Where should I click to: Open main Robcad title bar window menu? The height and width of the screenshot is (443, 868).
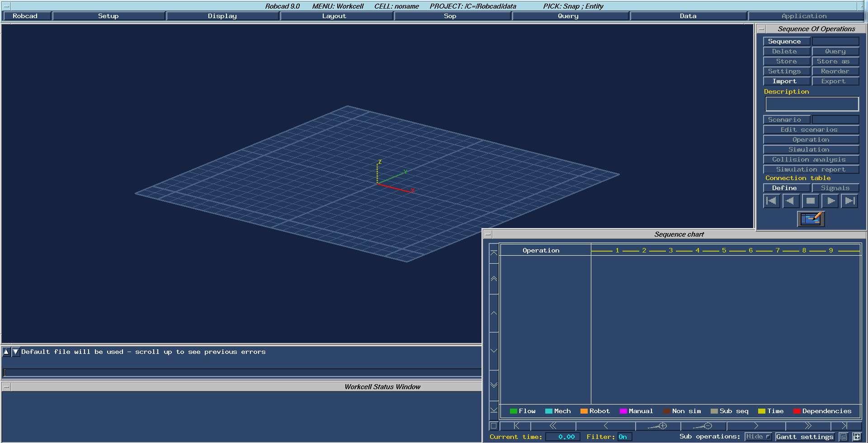[6, 6]
